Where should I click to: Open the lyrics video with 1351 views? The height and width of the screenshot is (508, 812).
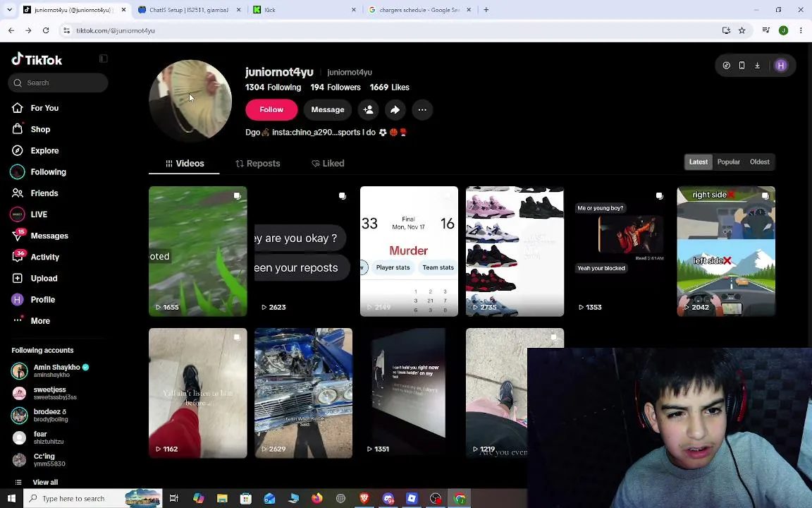pyautogui.click(x=409, y=393)
